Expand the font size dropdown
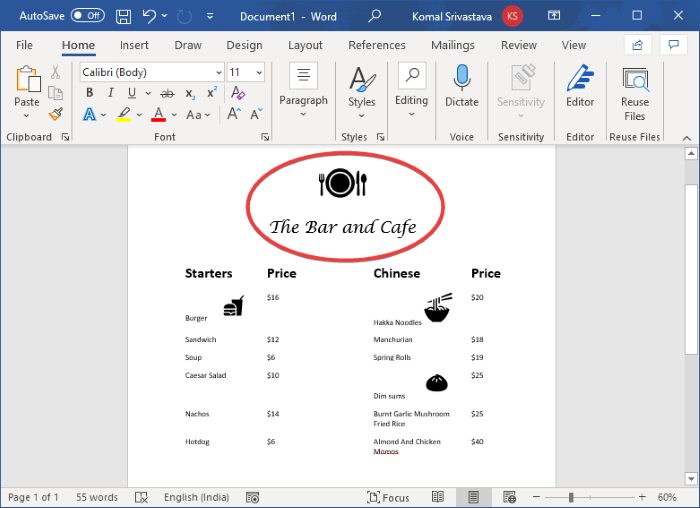Viewport: 700px width, 508px height. pos(259,72)
